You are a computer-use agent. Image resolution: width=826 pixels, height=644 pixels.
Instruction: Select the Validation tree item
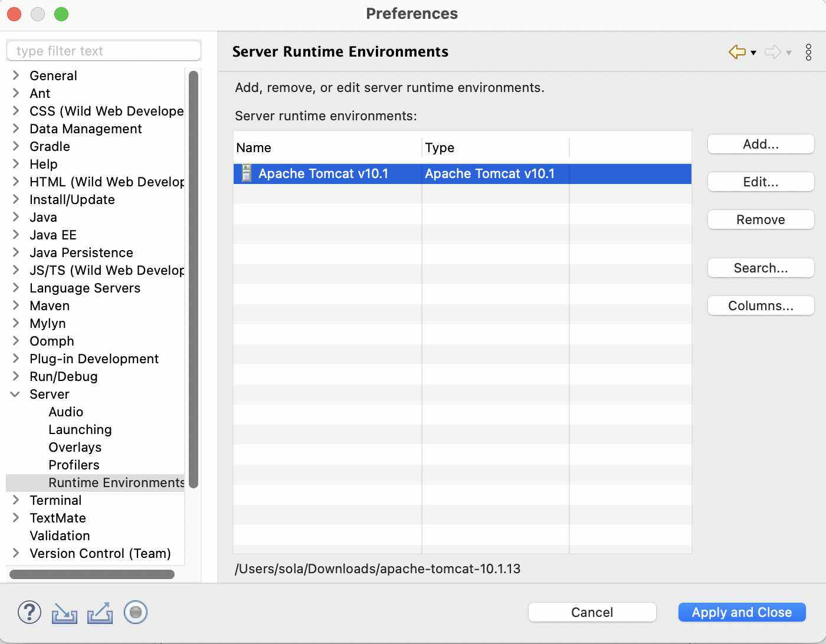point(60,535)
